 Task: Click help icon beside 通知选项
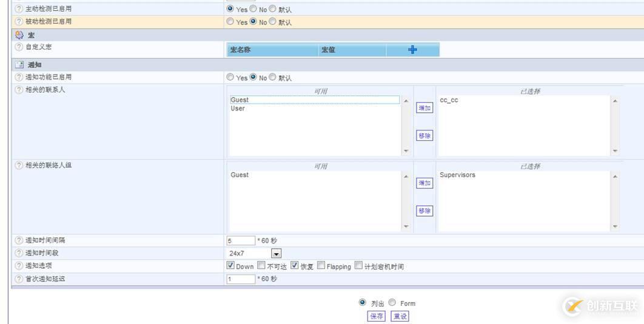coord(19,266)
